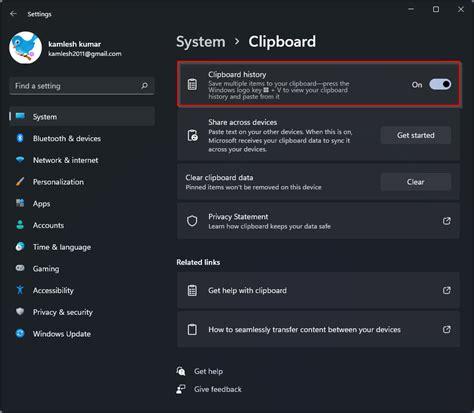Select System in the sidebar
474x413 pixels.
[x=82, y=117]
